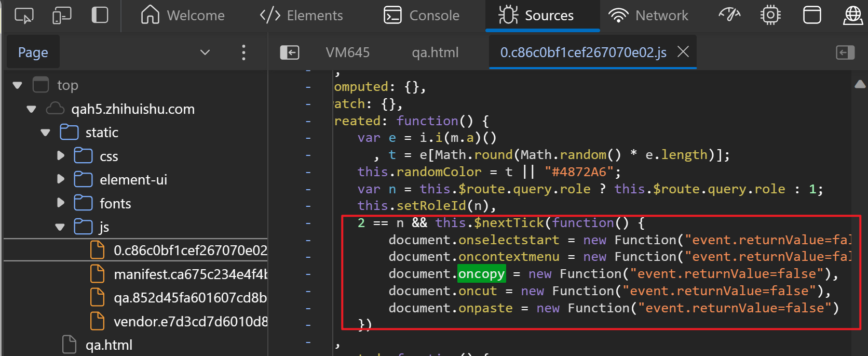Viewport: 868px width, 356px height.
Task: Close the 0.c86c0bf1cef267070e02.js tab
Action: tap(683, 51)
